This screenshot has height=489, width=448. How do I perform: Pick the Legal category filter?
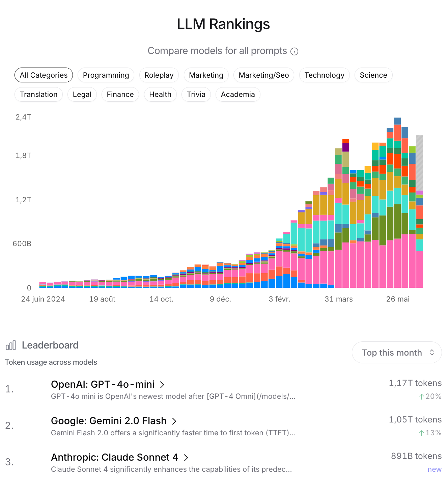coord(82,94)
